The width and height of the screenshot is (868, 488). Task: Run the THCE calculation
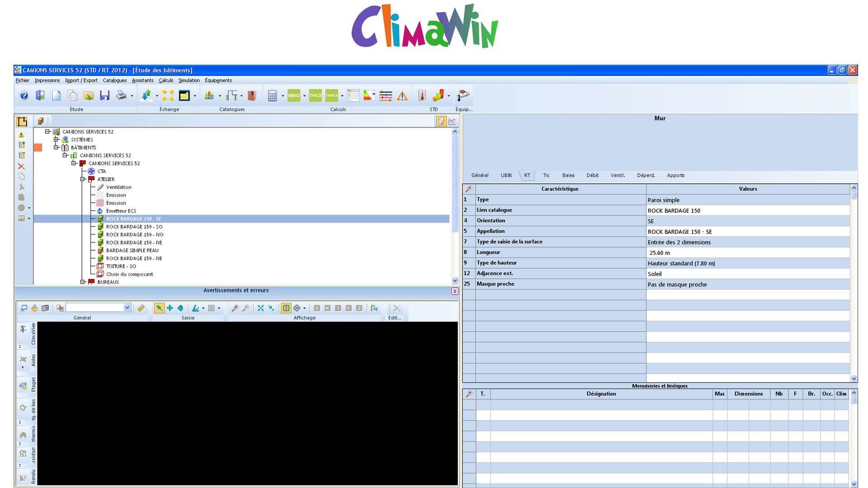(316, 95)
